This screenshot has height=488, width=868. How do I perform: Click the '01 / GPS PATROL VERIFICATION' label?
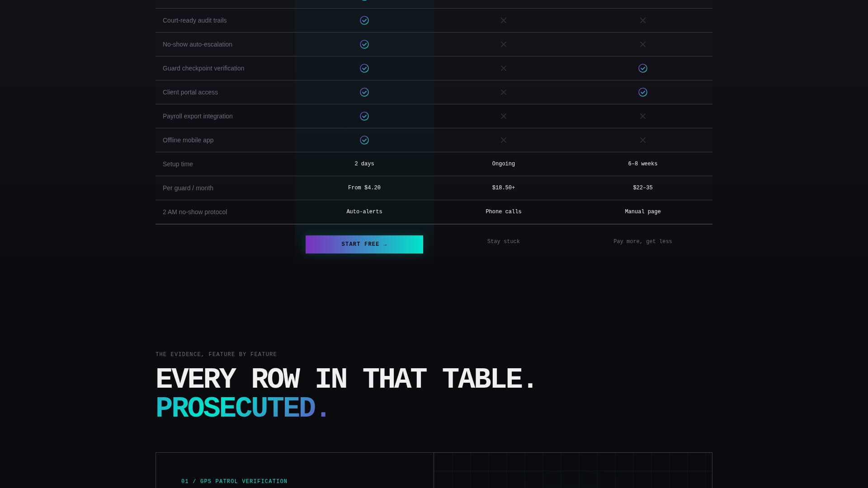[x=234, y=482]
